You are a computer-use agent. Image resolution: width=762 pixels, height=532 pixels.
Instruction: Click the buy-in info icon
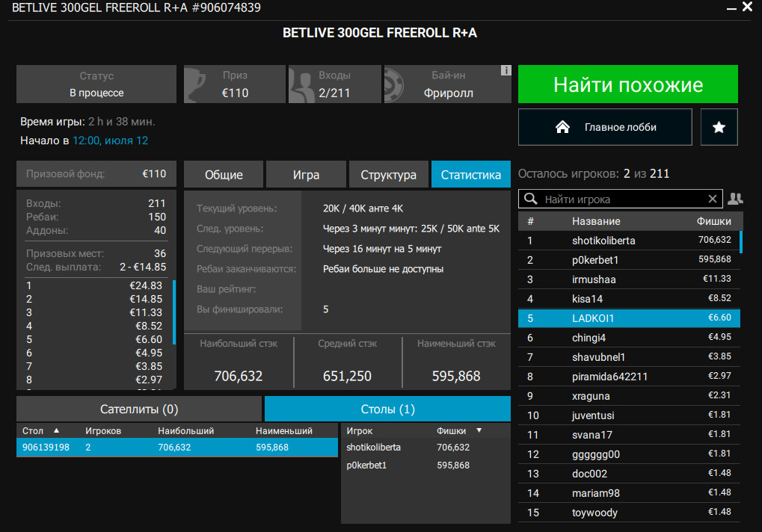(x=506, y=70)
